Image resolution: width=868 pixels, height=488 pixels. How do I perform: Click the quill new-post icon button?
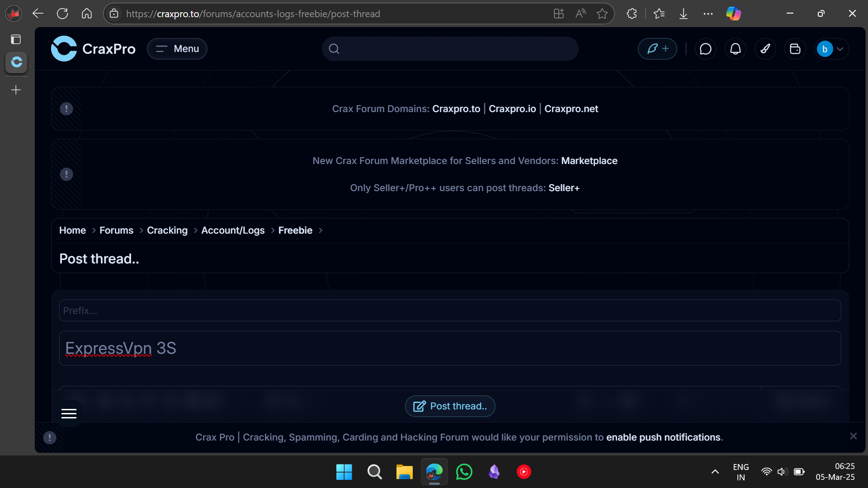657,49
